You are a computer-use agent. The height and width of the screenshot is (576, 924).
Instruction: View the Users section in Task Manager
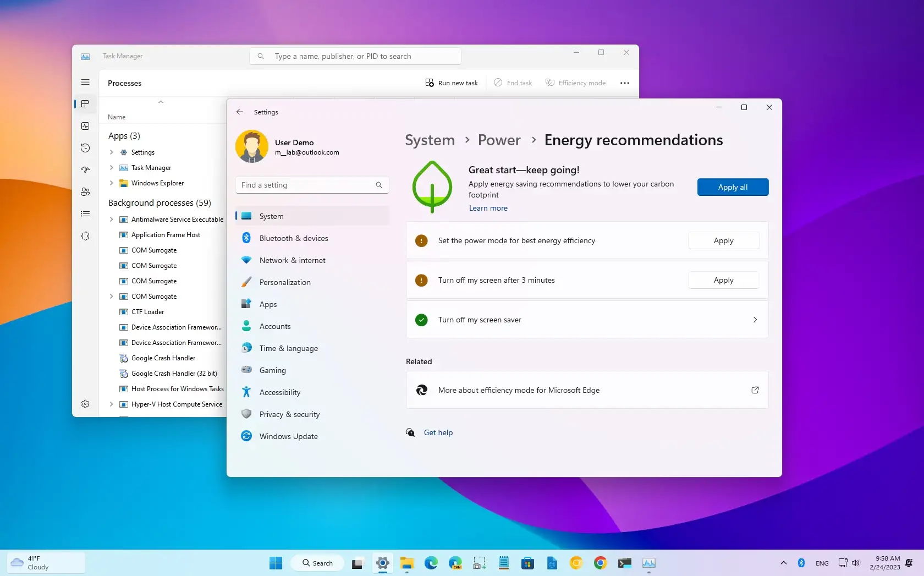pyautogui.click(x=85, y=191)
